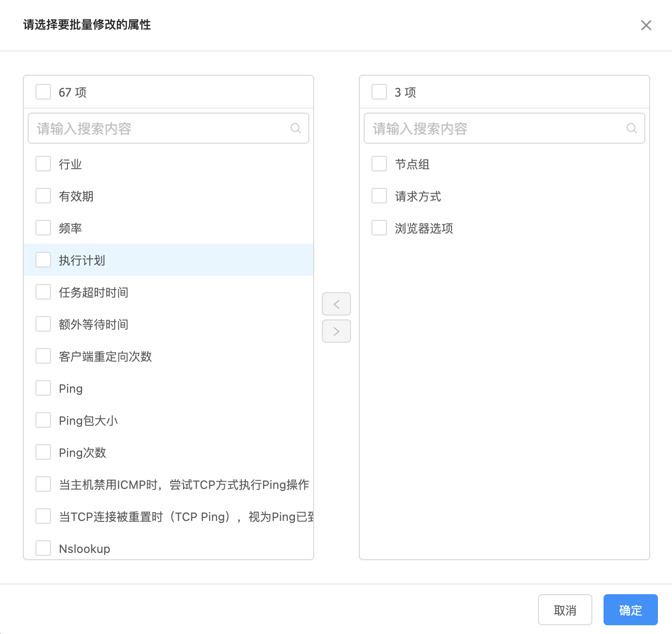Enable the Ping包大小 checkbox
The height and width of the screenshot is (634, 672).
43,420
